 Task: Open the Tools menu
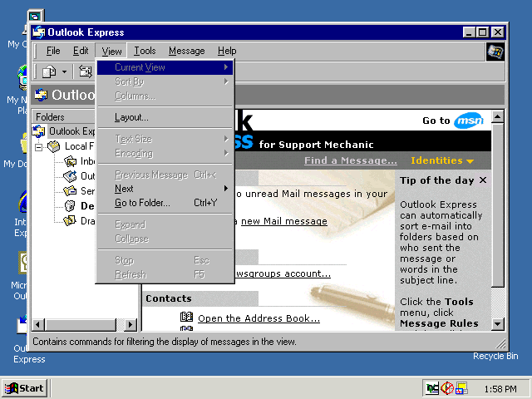tap(145, 51)
